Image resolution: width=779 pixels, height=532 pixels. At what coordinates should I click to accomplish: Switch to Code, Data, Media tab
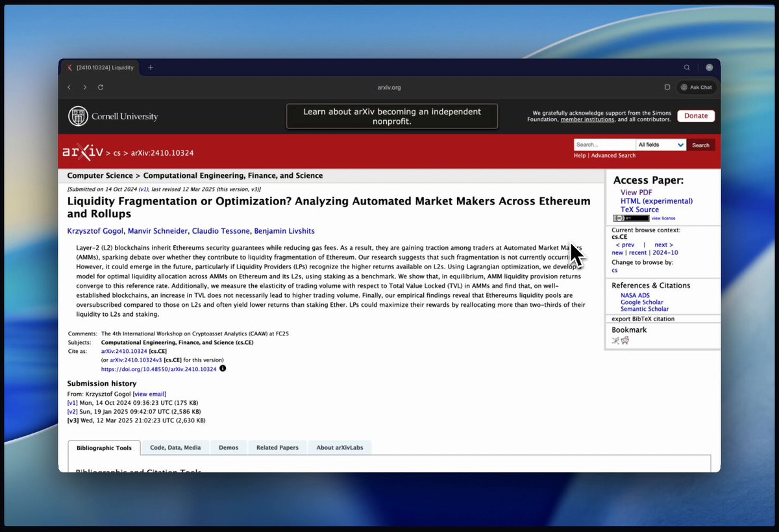175,448
